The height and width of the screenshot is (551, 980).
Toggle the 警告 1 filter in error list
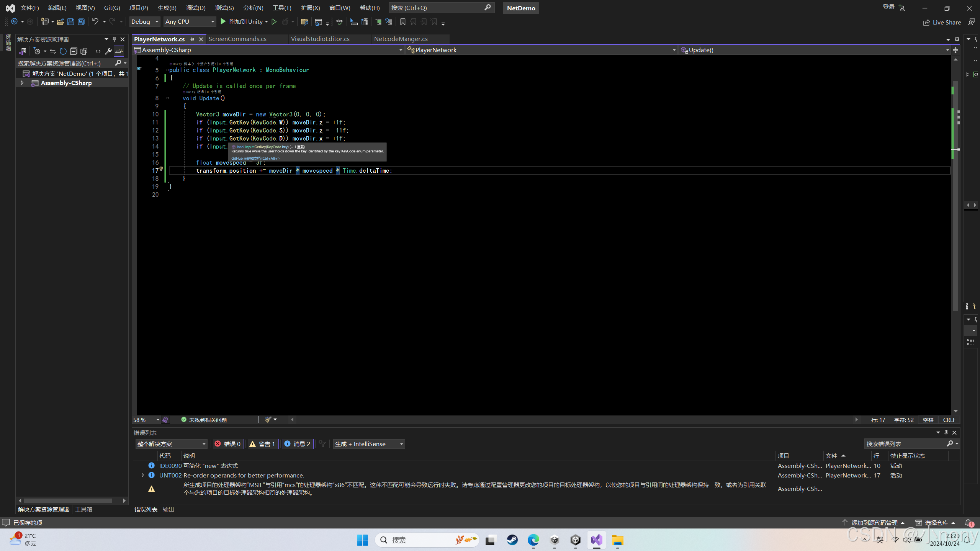[263, 444]
